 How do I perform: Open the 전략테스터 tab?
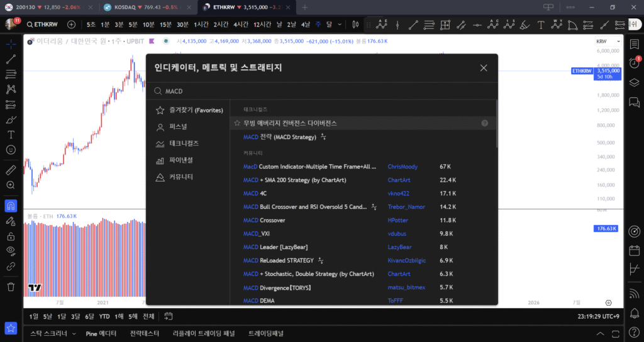pyautogui.click(x=144, y=334)
